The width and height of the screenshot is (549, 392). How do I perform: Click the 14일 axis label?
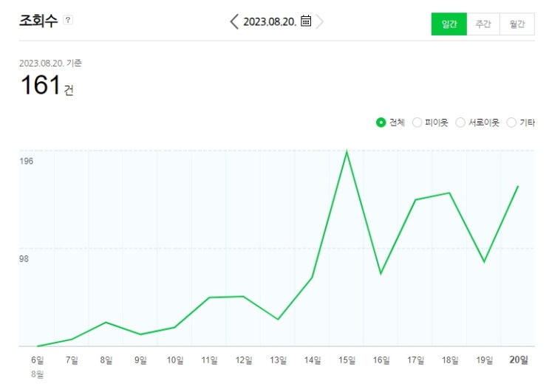(313, 360)
